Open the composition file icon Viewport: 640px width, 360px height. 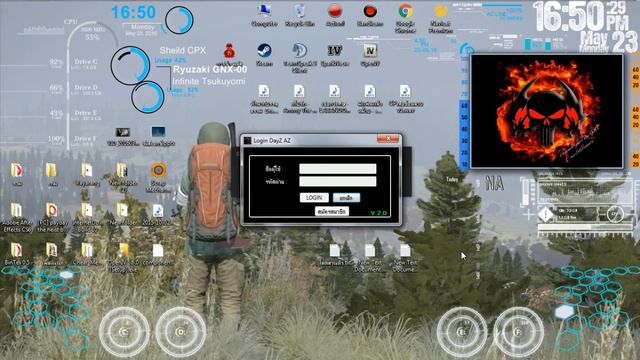(158, 255)
